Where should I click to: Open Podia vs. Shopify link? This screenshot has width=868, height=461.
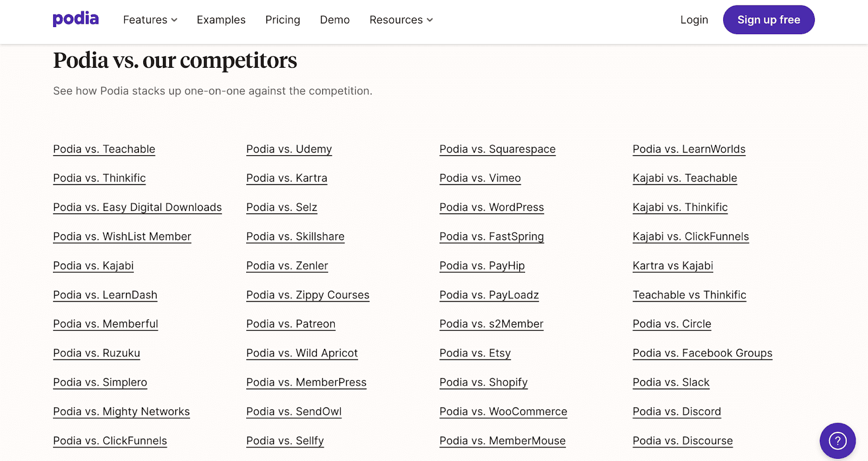(x=483, y=382)
